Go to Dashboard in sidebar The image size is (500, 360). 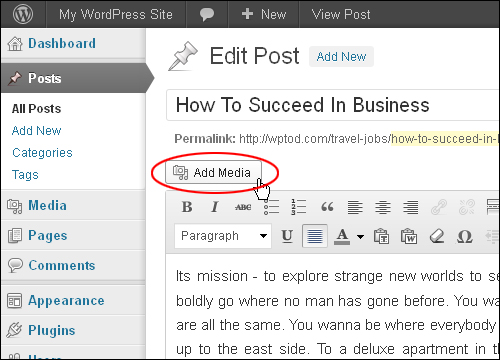click(x=73, y=44)
